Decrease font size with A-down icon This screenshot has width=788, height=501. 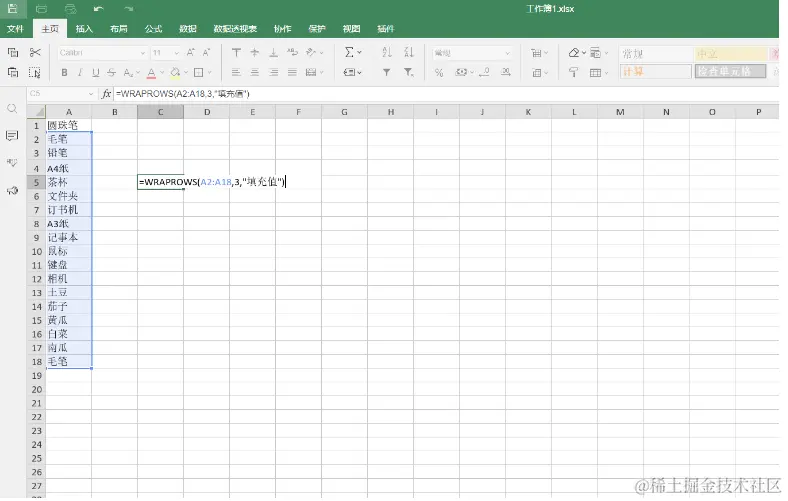point(206,52)
